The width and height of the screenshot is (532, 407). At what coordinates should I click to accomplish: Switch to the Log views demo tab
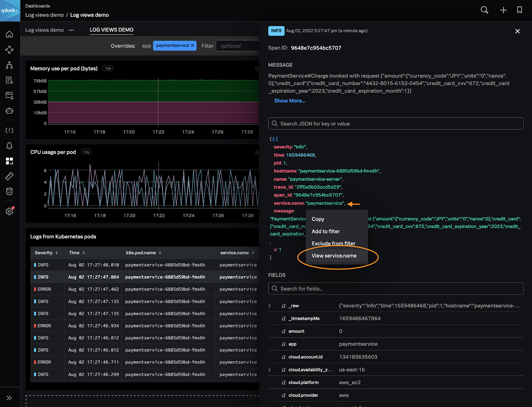coord(44,30)
